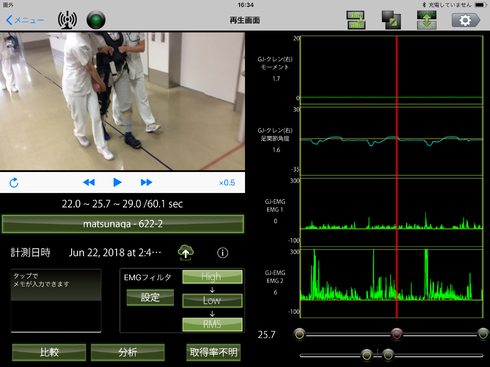Click measurement date Jun 22, 2018 text
This screenshot has height=367, width=490.
(115, 253)
